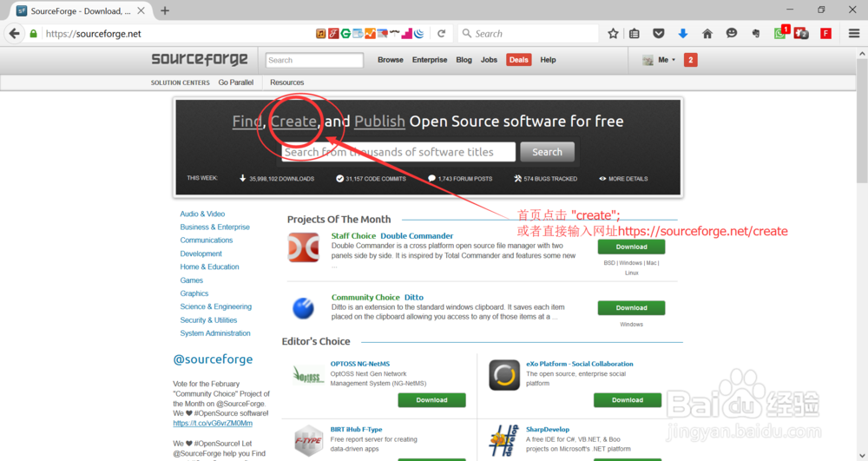868x461 pixels.
Task: Open the Resources solution center link
Action: coord(286,82)
